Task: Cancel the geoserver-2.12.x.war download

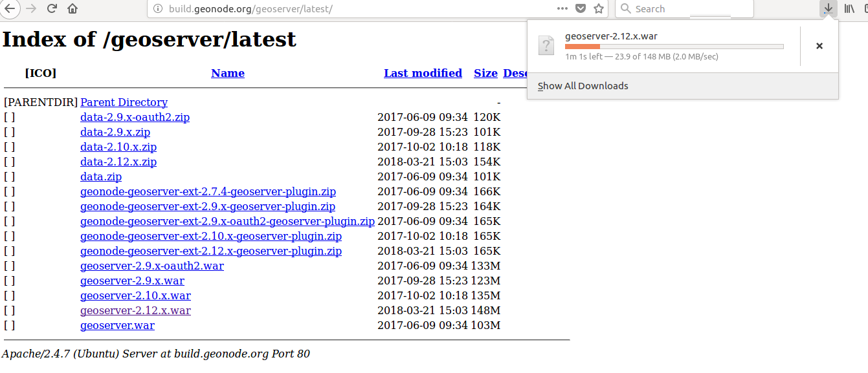Action: point(819,46)
